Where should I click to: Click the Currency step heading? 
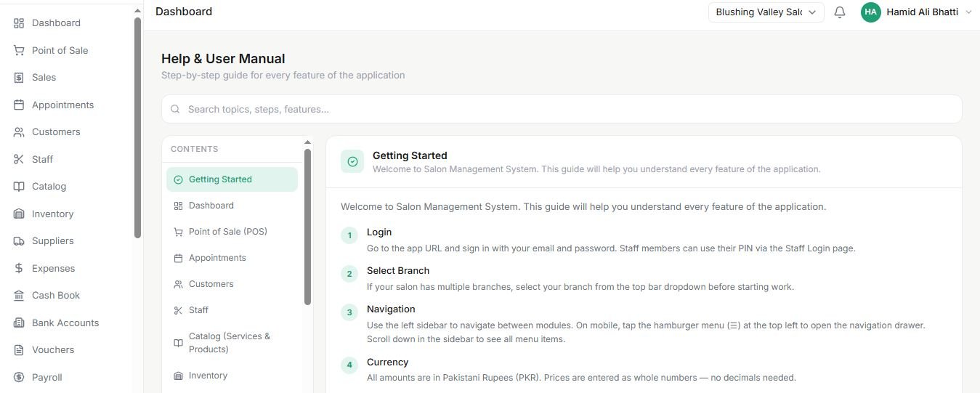(x=388, y=362)
